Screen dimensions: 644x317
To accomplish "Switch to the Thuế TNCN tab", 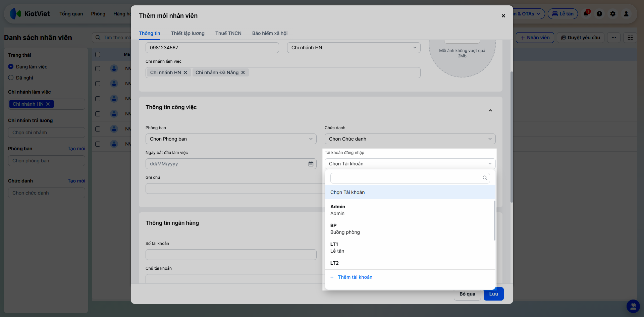I will (x=228, y=33).
